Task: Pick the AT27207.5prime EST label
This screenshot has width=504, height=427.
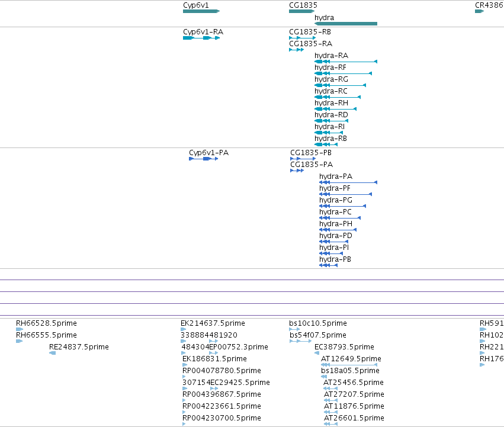Action: 354,394
